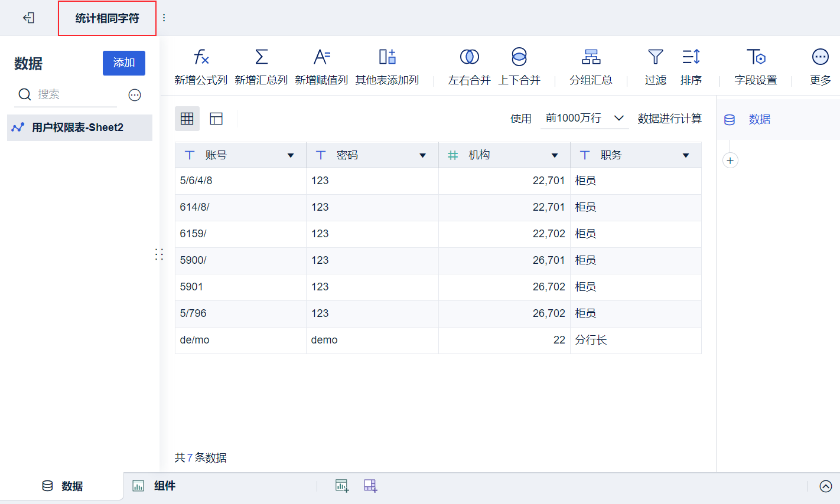Switch to table grid view
The height and width of the screenshot is (504, 840).
tap(187, 119)
